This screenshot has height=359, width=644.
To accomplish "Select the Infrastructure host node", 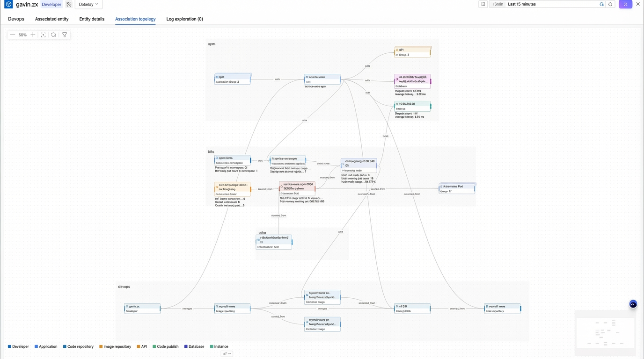I will pyautogui.click(x=274, y=242).
